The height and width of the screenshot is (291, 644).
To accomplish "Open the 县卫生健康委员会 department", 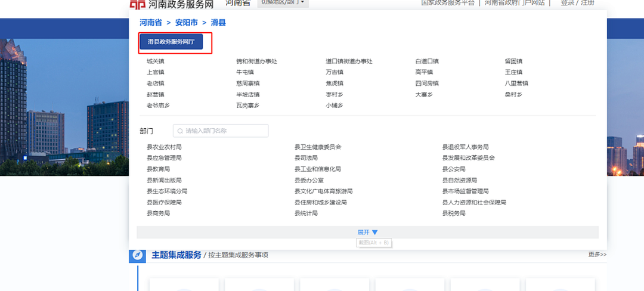I will [x=318, y=147].
